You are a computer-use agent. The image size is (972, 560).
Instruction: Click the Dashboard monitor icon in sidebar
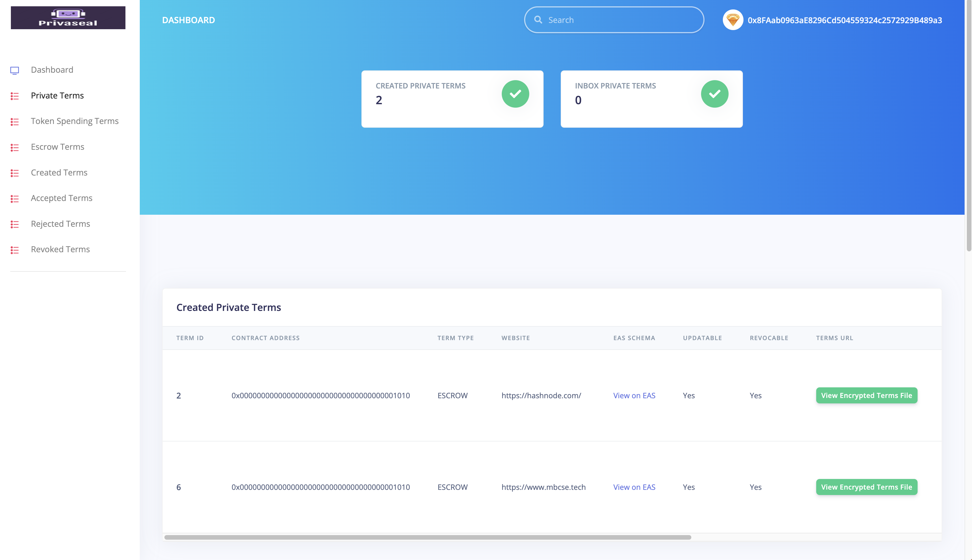(x=15, y=70)
